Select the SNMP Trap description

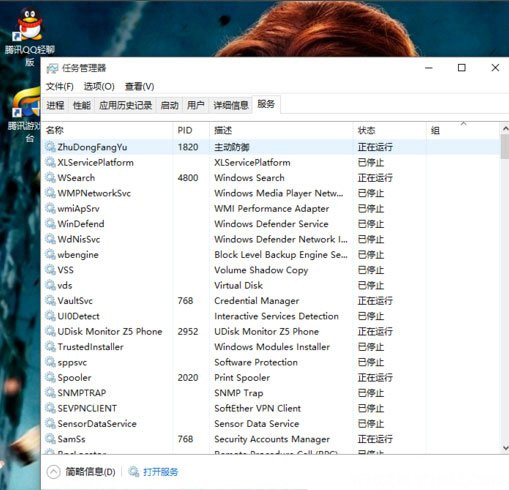pyautogui.click(x=239, y=393)
